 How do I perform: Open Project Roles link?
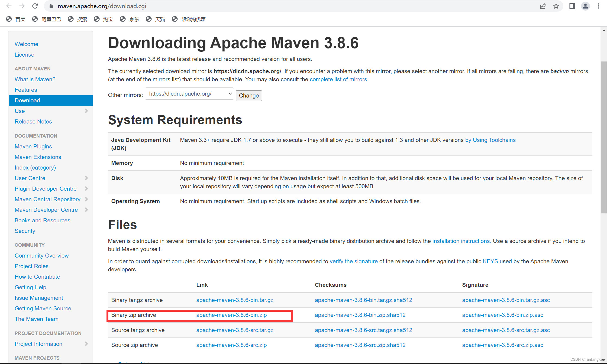[31, 266]
